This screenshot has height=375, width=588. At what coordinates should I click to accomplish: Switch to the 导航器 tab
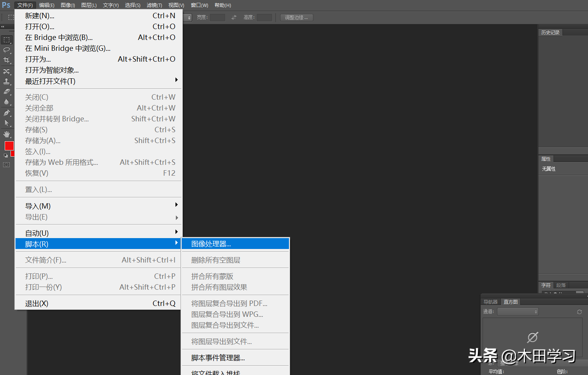point(491,302)
